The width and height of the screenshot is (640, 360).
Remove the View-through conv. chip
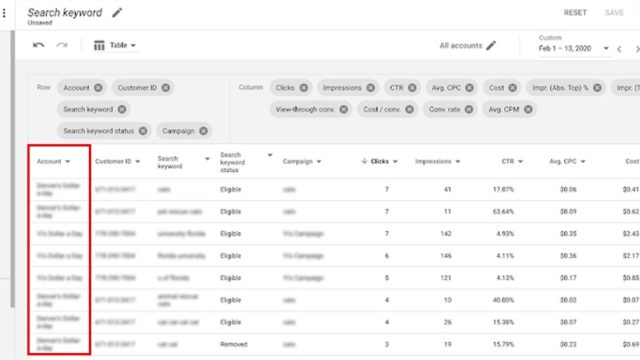point(344,109)
